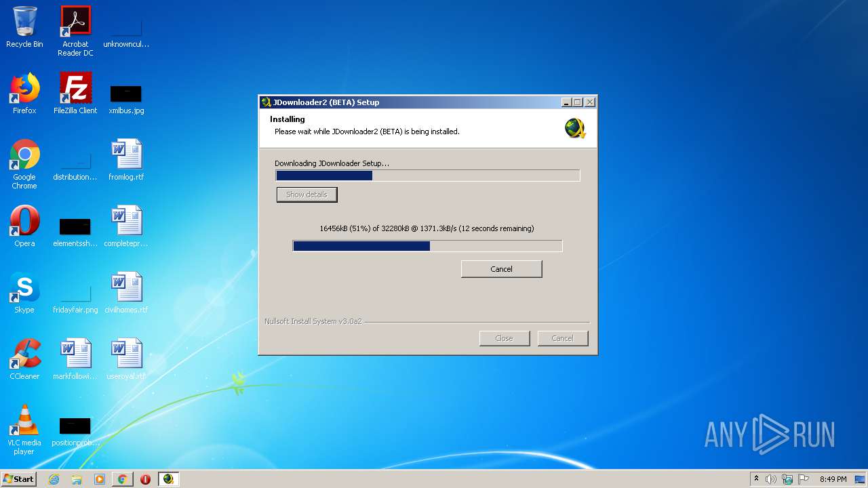
Task: Open Google Chrome desktop shortcut
Action: [24, 164]
